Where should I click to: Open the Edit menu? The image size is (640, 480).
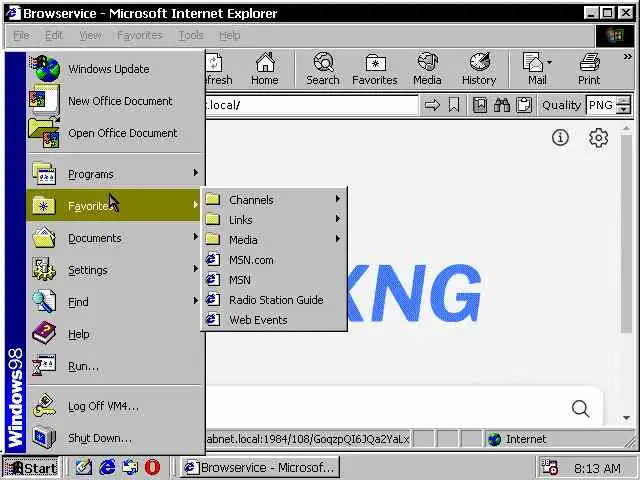(x=53, y=36)
